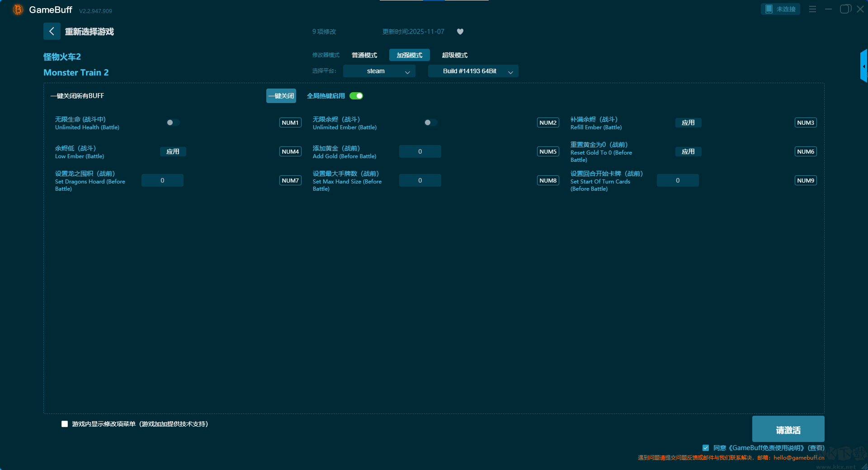Open the steam platform dropdown

pos(379,71)
